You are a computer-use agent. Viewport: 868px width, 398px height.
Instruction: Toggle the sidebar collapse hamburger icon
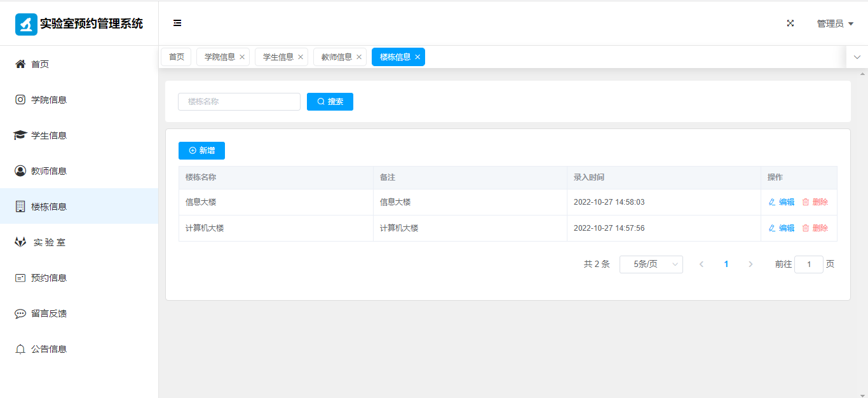[x=177, y=24]
